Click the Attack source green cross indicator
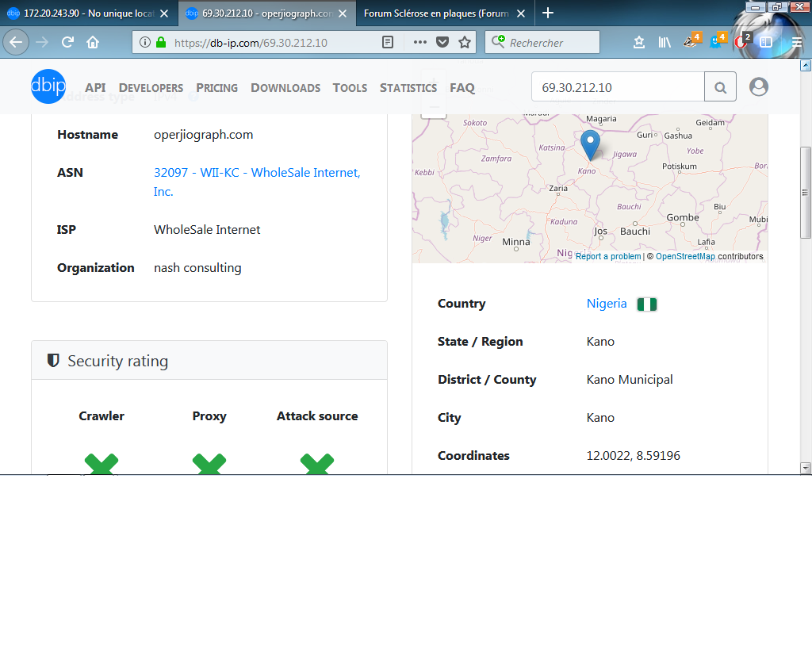Screen dimensions: 812x647 (x=317, y=463)
